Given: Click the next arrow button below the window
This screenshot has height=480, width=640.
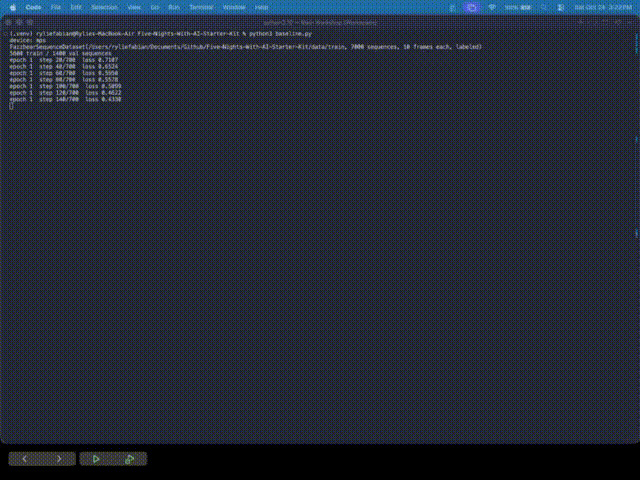Looking at the screenshot, I should tap(59, 459).
